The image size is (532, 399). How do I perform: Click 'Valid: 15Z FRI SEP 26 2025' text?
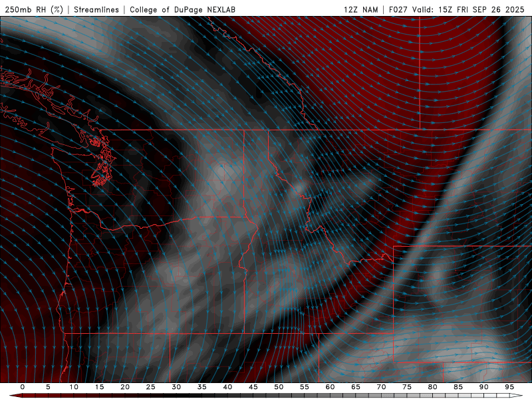click(468, 9)
